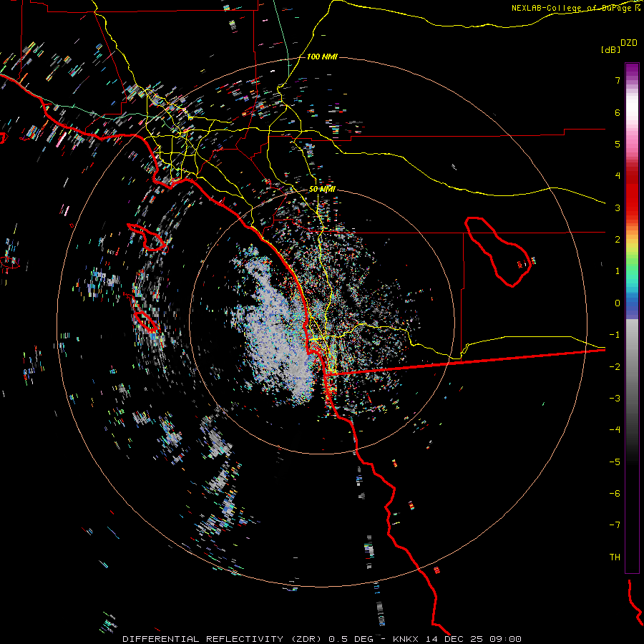644x644 pixels.
Task: Select the positive 6 dB legend value
Action: 618,112
